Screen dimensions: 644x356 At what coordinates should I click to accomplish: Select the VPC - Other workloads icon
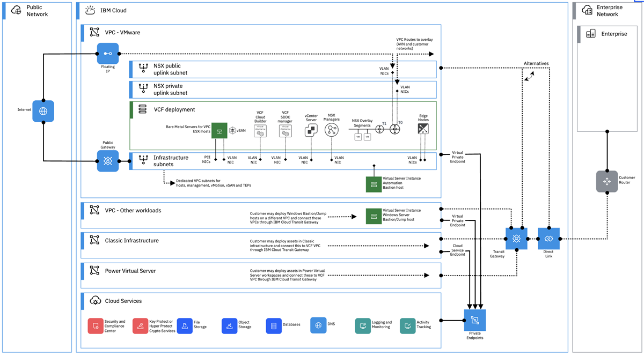click(x=95, y=210)
